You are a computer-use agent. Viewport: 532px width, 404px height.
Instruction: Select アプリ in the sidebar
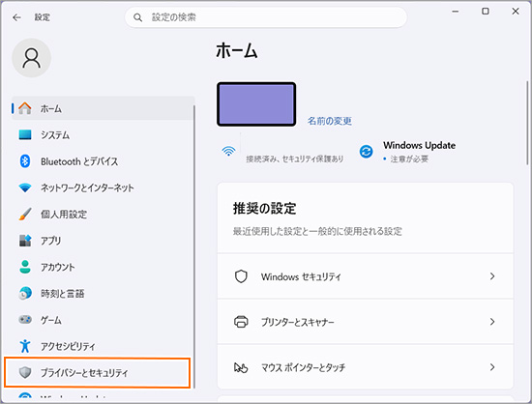pos(103,241)
